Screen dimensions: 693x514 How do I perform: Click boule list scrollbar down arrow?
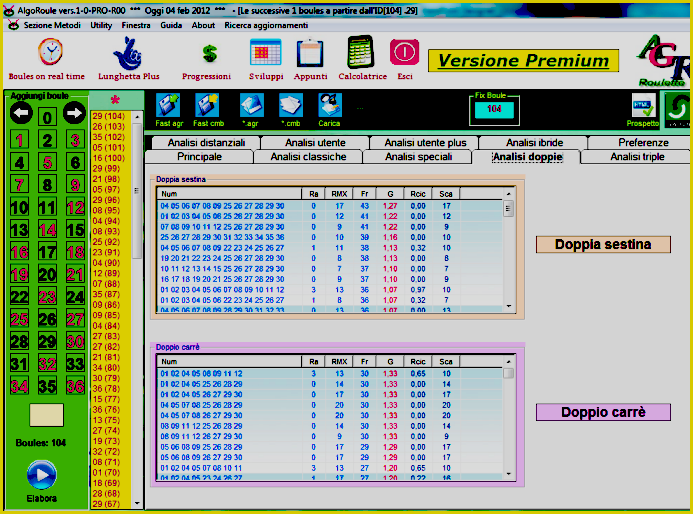point(137,503)
